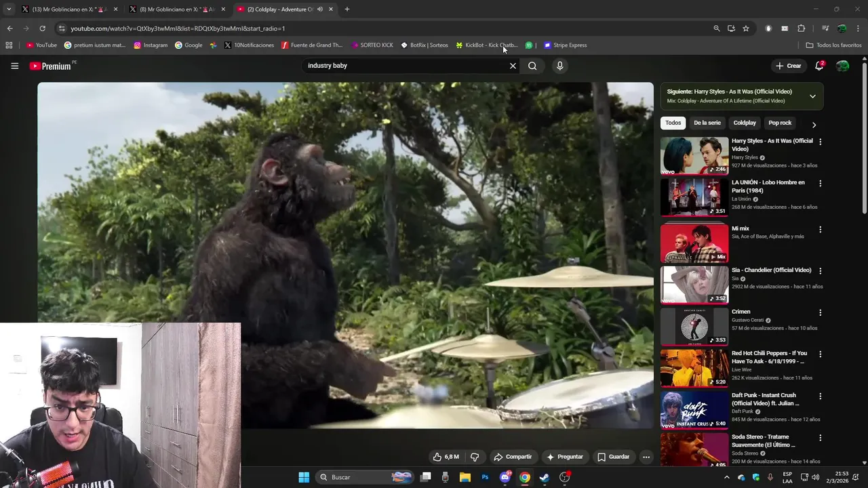Switch to second Mr Goblinciano X tab

coord(178,9)
